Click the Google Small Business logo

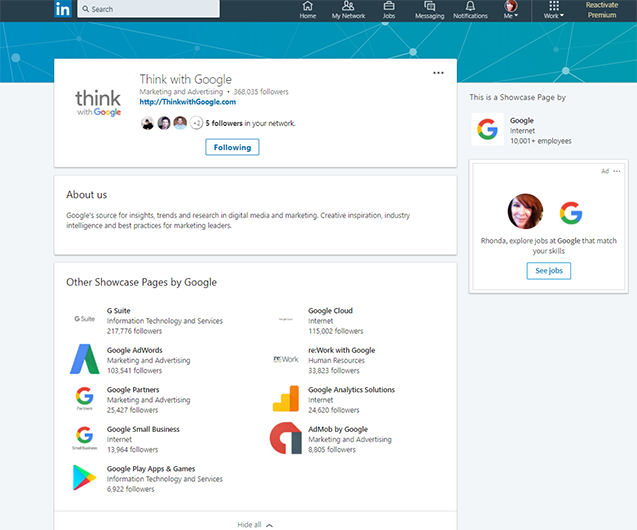tap(84, 438)
